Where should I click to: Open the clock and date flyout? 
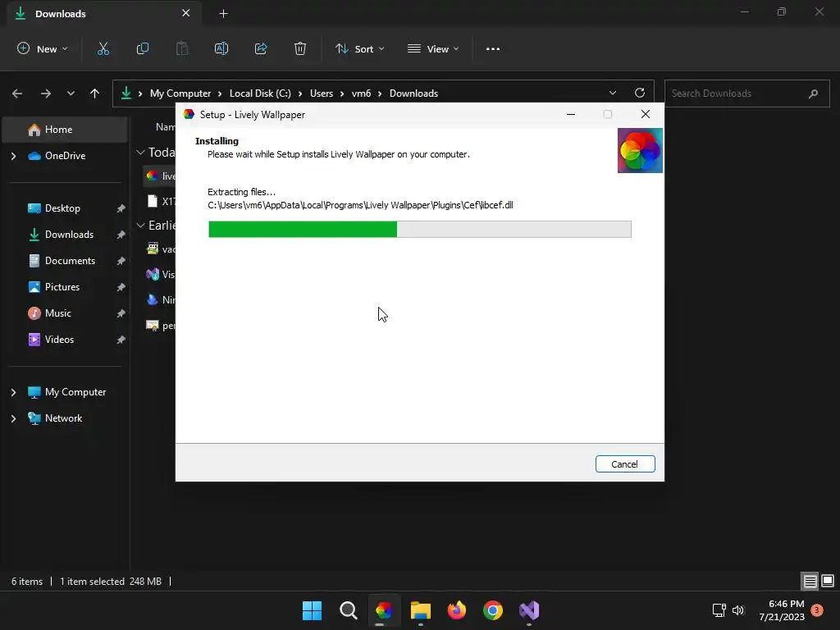(782, 610)
